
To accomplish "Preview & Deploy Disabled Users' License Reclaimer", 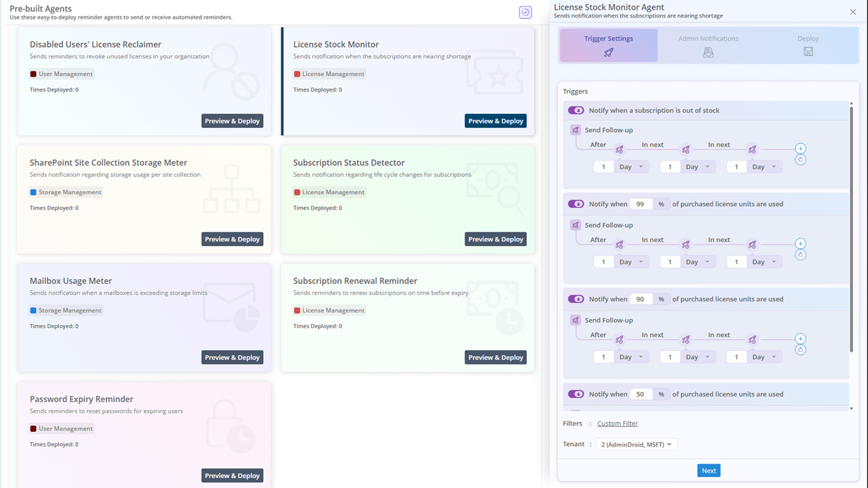I will [x=232, y=121].
